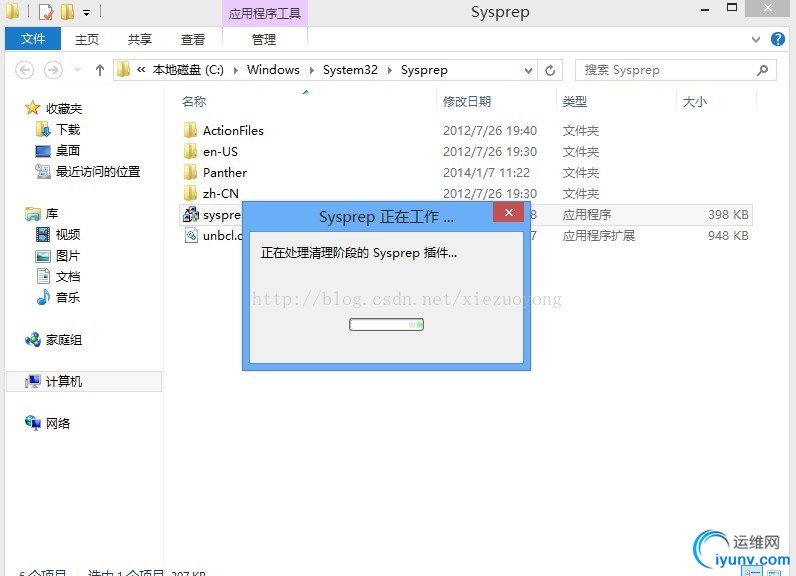Expand the arrow after 本地磁盘 (C:) breadcrumb
The width and height of the screenshot is (796, 576).
[x=236, y=70]
